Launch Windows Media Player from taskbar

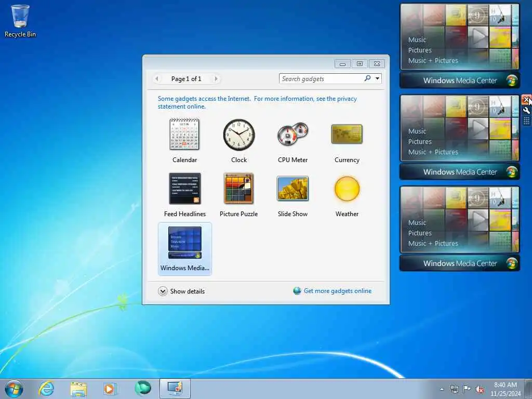point(110,389)
